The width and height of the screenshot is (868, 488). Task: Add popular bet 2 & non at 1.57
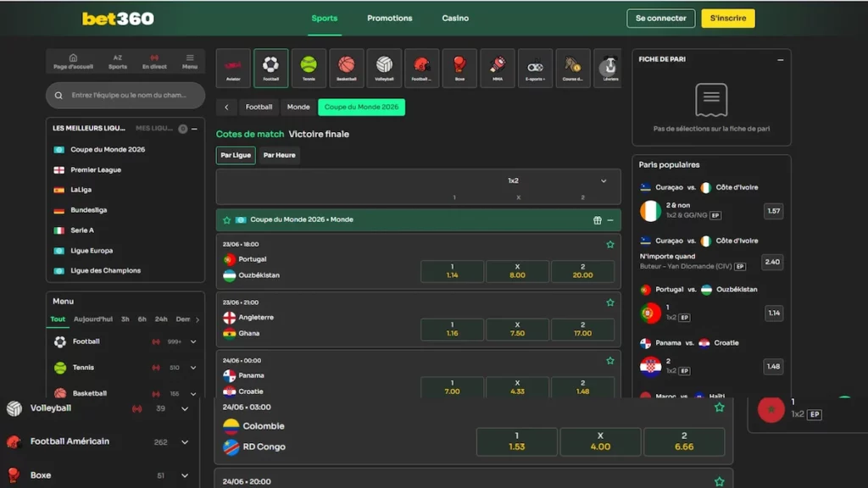pos(773,211)
